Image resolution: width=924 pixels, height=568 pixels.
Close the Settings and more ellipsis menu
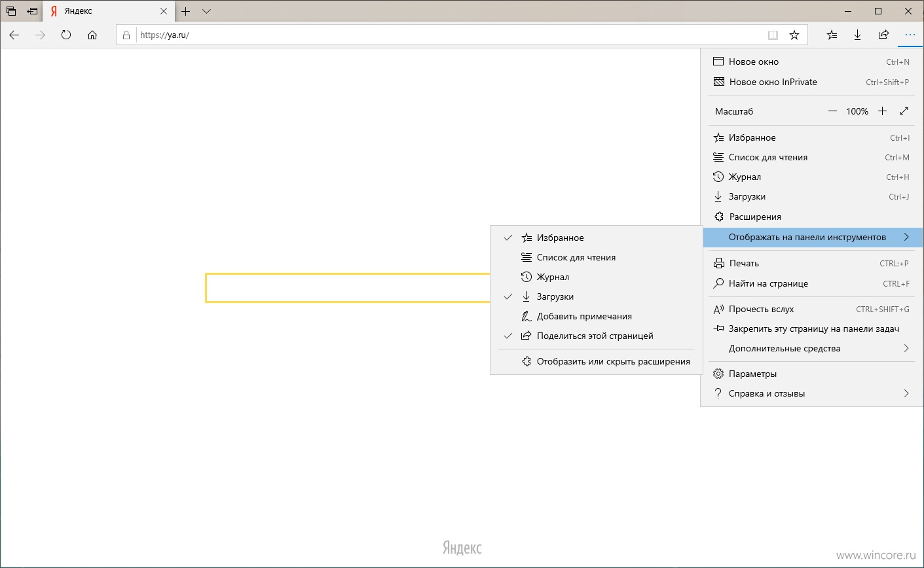(x=910, y=35)
